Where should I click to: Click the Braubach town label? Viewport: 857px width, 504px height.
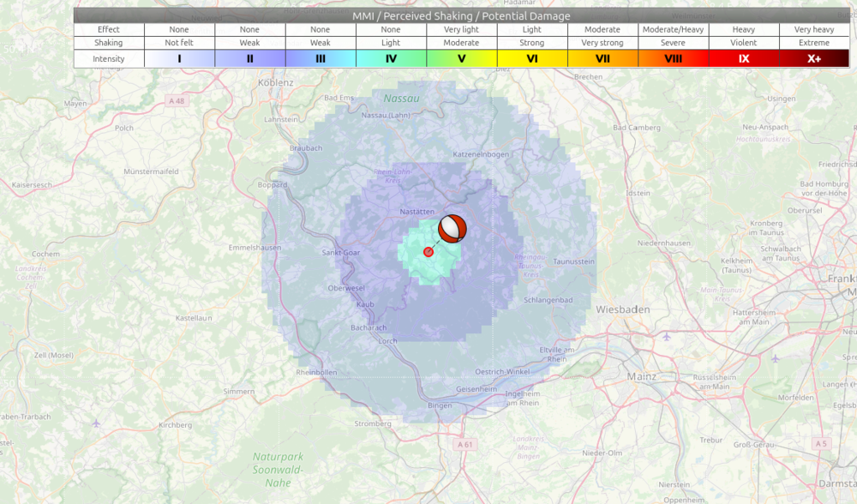tap(306, 148)
